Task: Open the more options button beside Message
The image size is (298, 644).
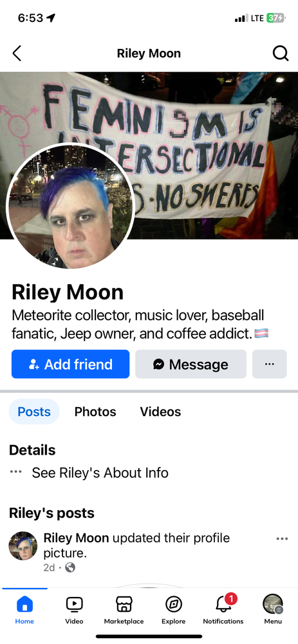Action: (269, 364)
